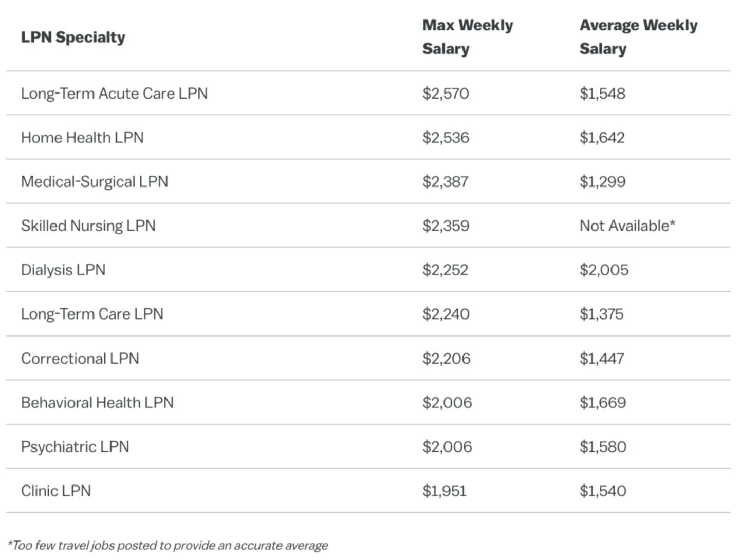Click the $2,005 Dialysis average salary value
The width and height of the screenshot is (740, 560).
pyautogui.click(x=604, y=270)
